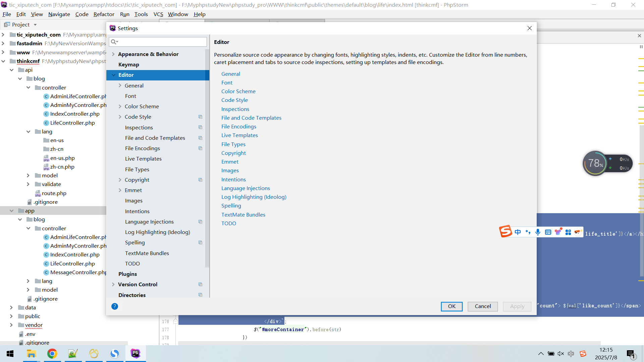
Task: Toggle Sogou Chinese/English input mode
Action: 518,232
